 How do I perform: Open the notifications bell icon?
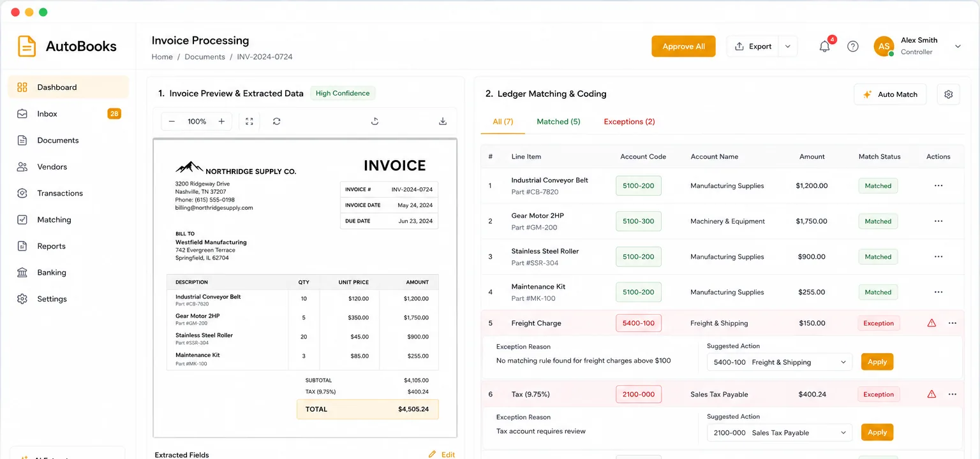coord(824,47)
